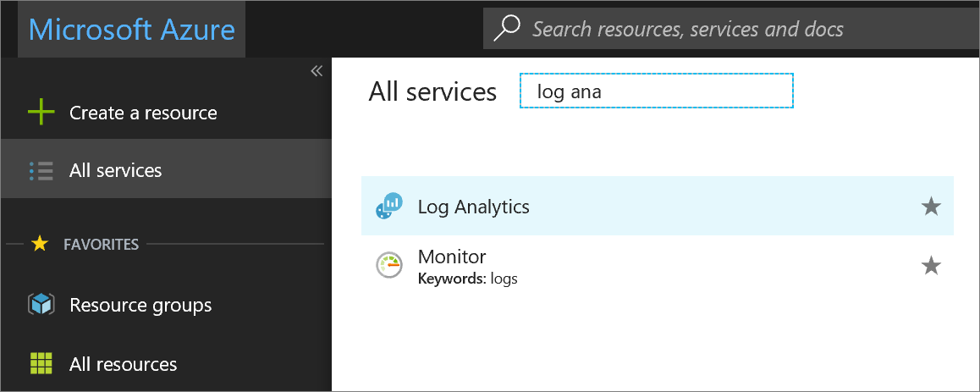Image resolution: width=980 pixels, height=392 pixels.
Task: Open the Monitor service result
Action: click(452, 257)
